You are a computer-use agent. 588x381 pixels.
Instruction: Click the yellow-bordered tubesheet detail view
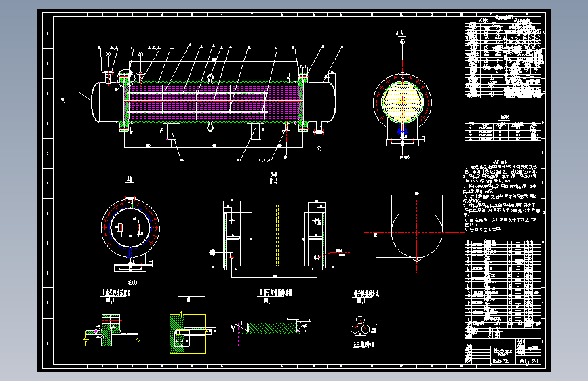point(193,334)
